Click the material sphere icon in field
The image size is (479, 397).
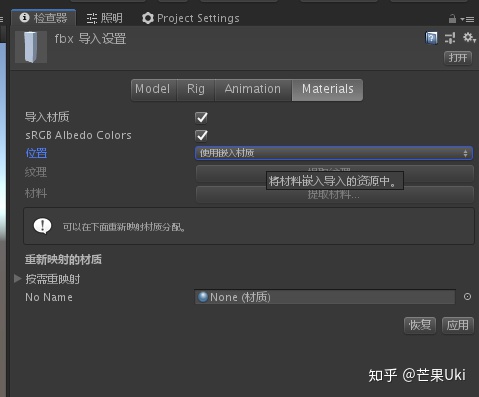(x=203, y=297)
